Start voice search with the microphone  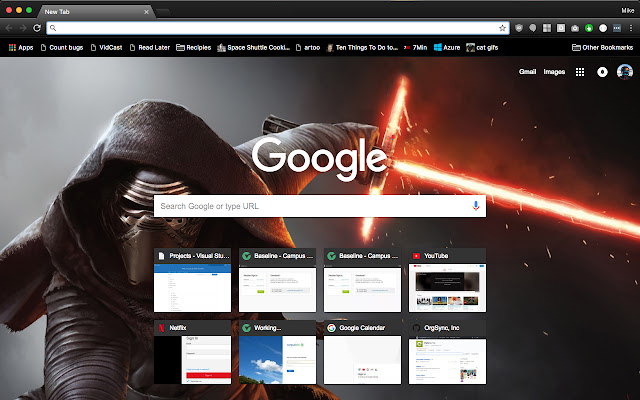(x=476, y=206)
